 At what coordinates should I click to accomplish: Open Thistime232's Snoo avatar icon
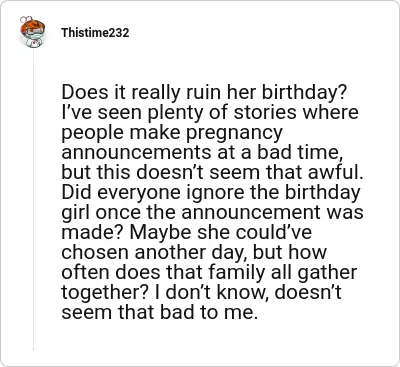(32, 32)
